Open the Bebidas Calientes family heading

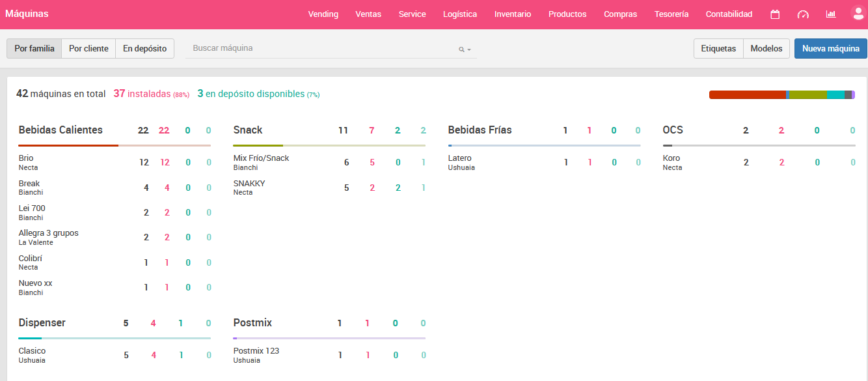[x=61, y=130]
